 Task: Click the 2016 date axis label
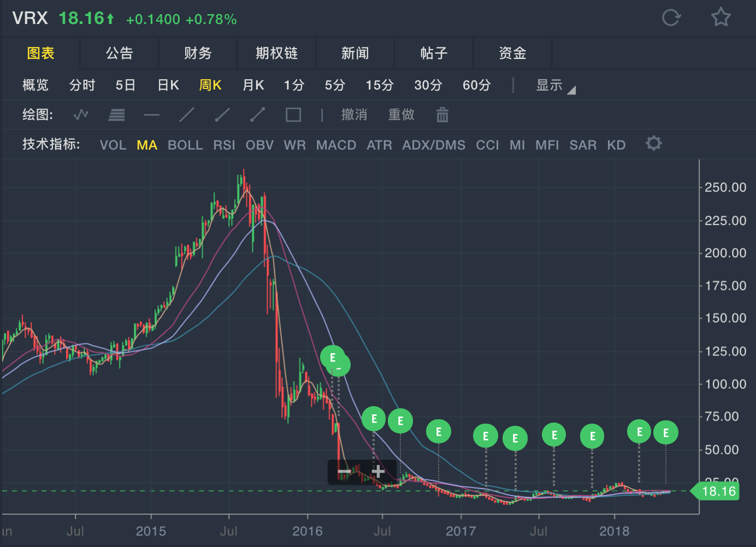click(308, 531)
